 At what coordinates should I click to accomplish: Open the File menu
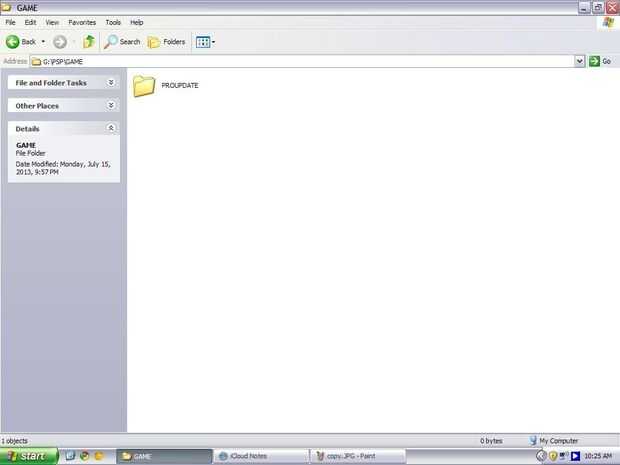(10, 23)
